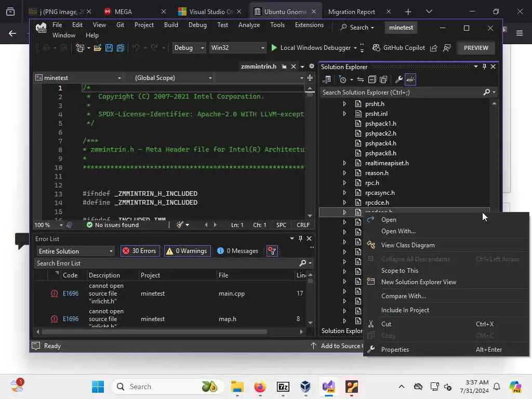Click Search Error List field
The width and height of the screenshot is (532, 399).
(x=167, y=263)
